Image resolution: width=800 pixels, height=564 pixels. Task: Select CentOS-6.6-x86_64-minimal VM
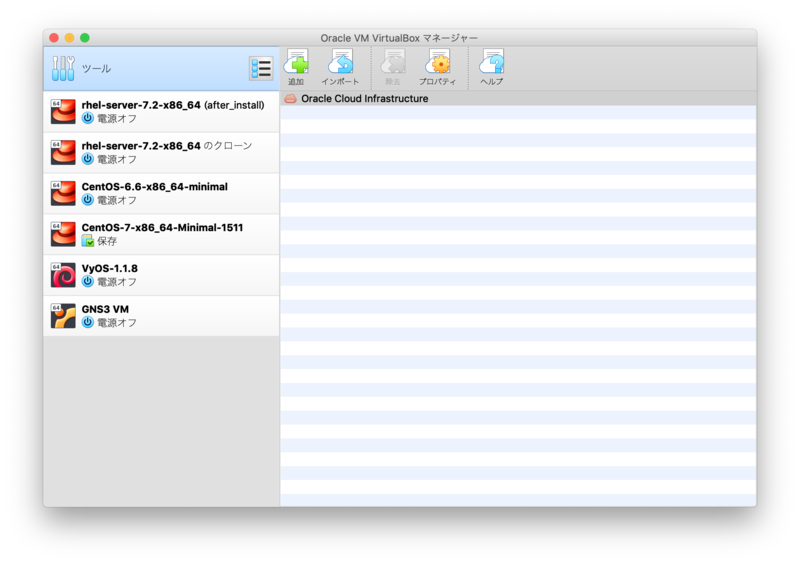click(x=161, y=193)
